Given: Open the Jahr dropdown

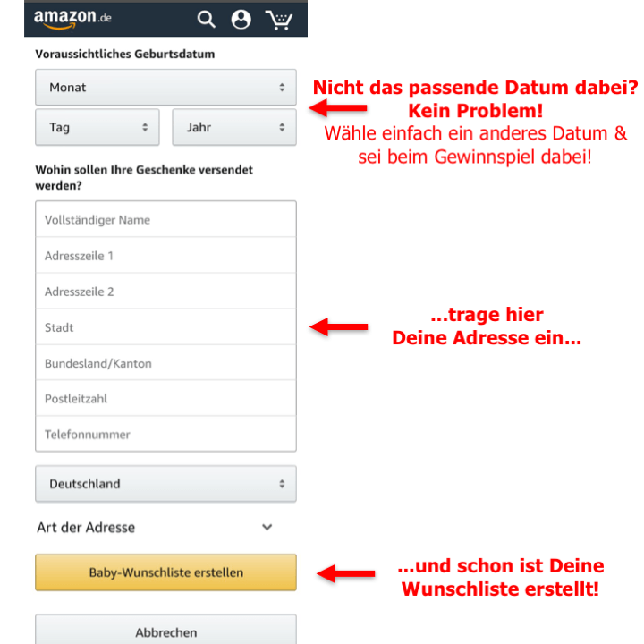Looking at the screenshot, I should [x=234, y=127].
